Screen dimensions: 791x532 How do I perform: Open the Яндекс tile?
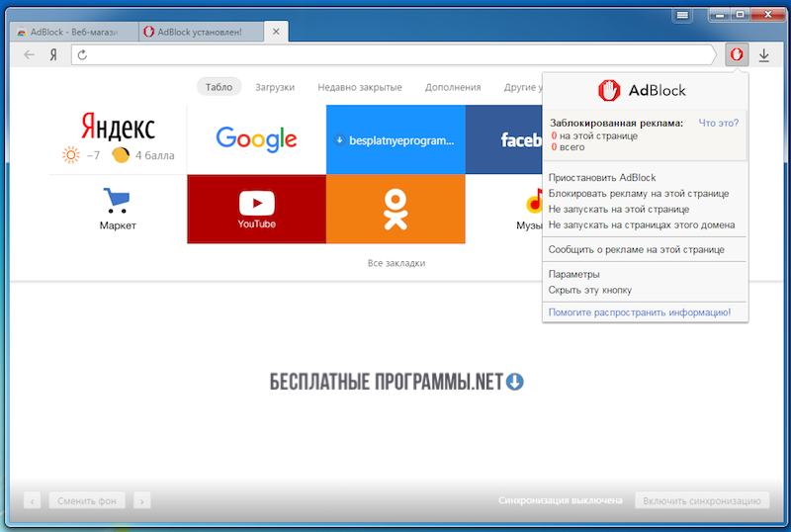tap(118, 139)
